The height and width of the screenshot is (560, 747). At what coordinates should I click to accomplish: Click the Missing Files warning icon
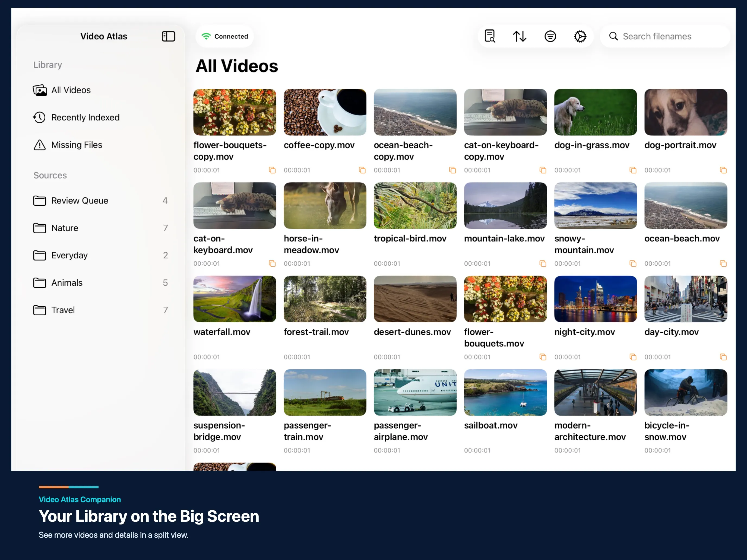click(x=40, y=145)
